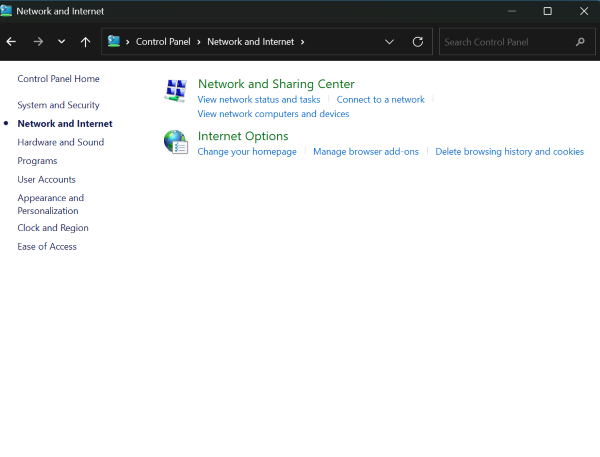The image size is (600, 457).
Task: Click the forward navigation arrow
Action: coord(38,42)
